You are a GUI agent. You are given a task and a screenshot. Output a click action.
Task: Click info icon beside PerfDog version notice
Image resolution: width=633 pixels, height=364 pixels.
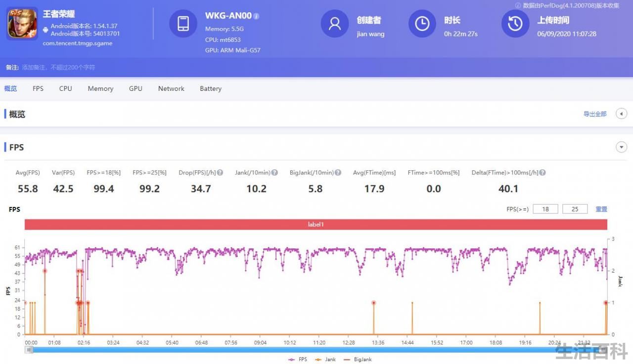coord(518,5)
